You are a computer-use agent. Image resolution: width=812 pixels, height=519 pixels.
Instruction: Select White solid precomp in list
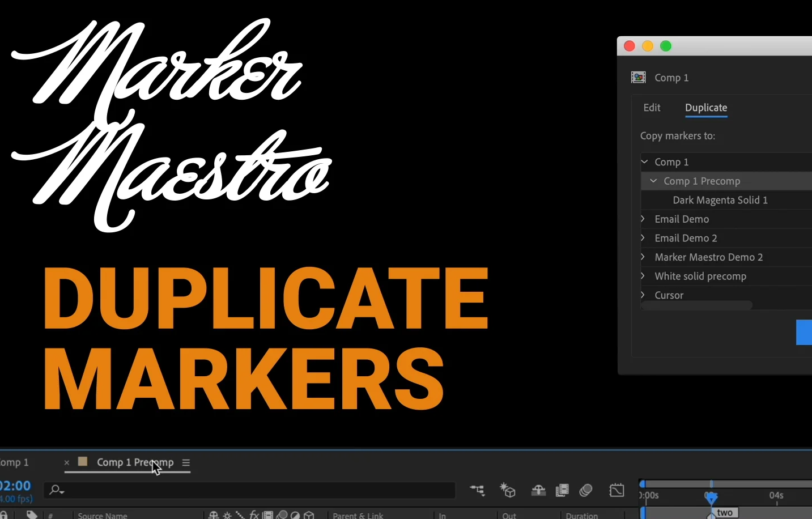coord(700,276)
